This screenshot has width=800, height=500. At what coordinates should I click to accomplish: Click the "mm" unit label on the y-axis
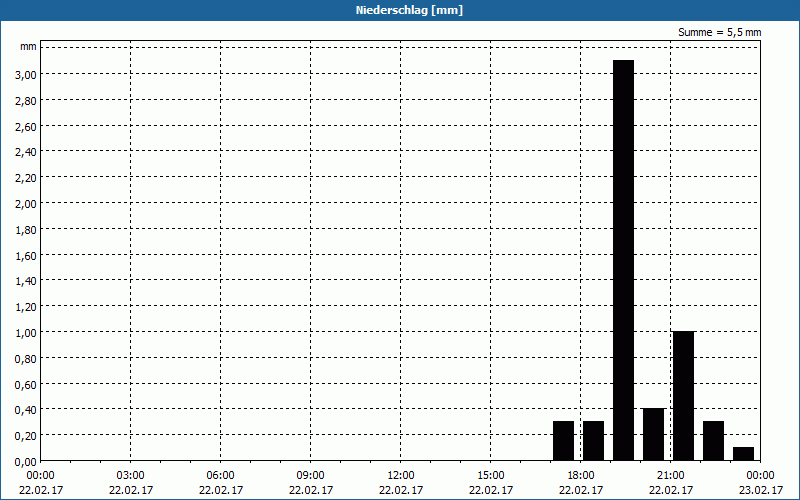click(29, 47)
